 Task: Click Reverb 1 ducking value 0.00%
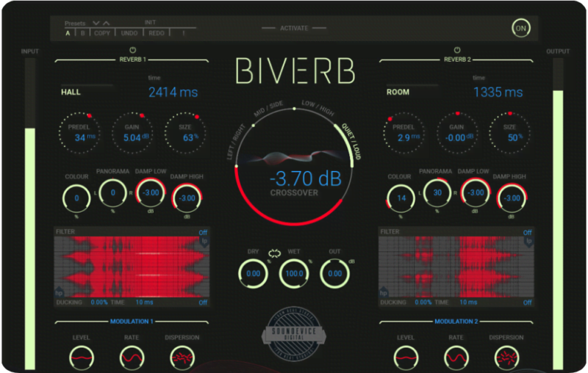tap(99, 303)
